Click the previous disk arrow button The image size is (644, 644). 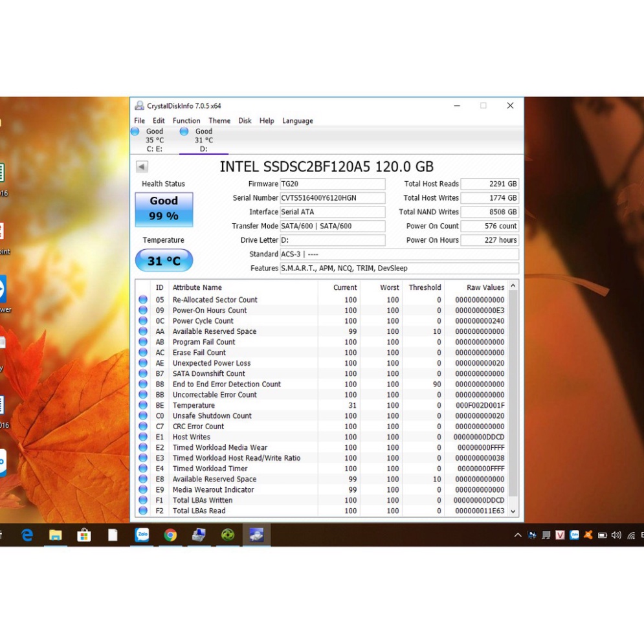click(x=142, y=166)
